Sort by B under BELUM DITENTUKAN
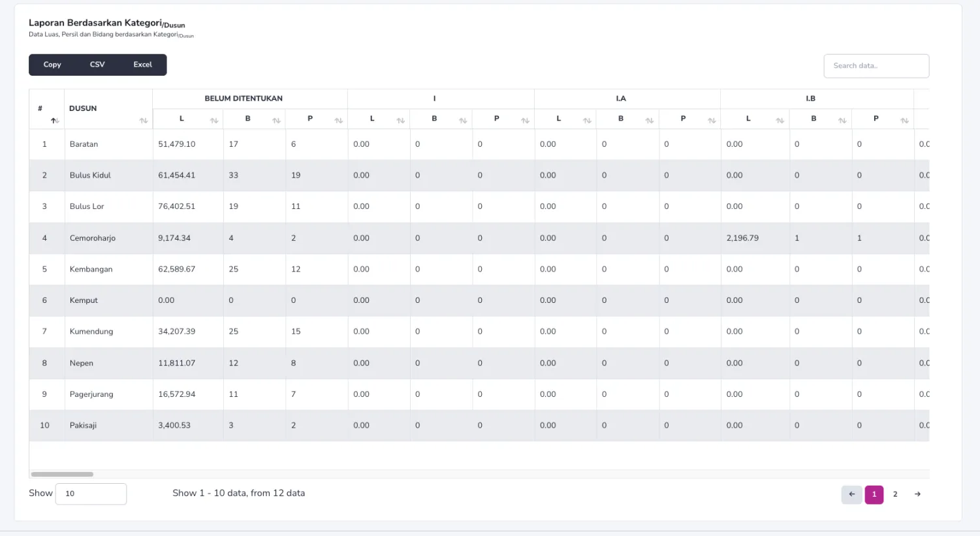The image size is (980, 536). tap(276, 121)
